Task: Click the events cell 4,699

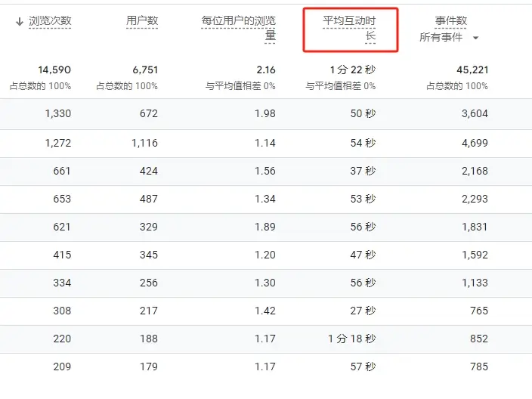Action: [x=475, y=143]
